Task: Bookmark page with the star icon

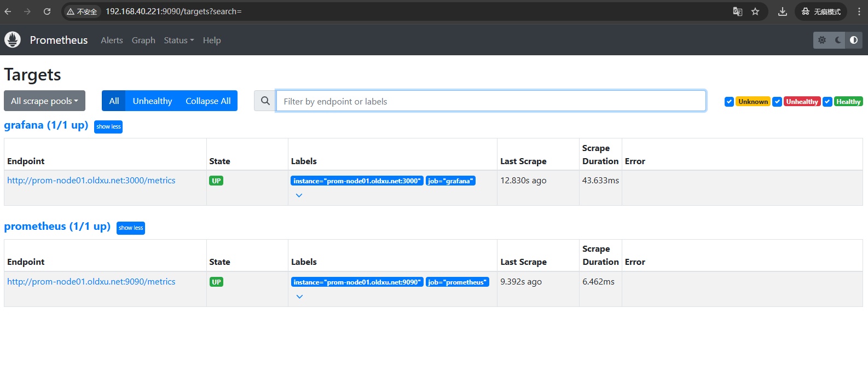Action: (755, 11)
